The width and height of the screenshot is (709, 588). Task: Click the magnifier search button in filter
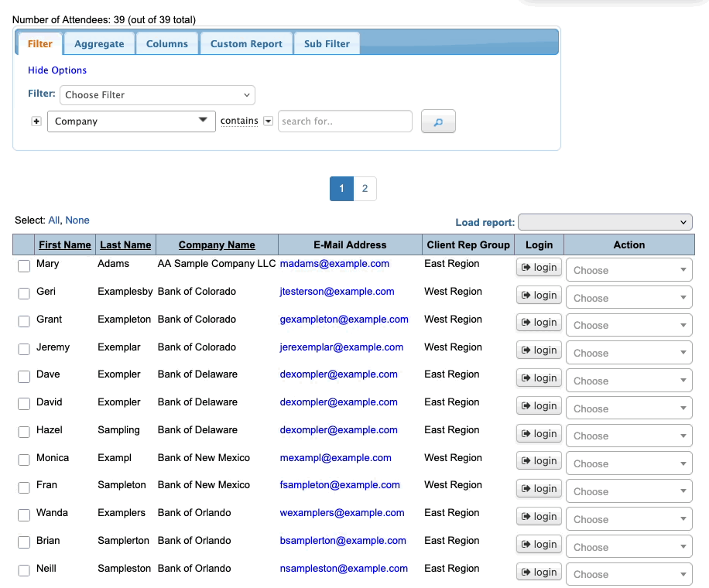tap(438, 121)
